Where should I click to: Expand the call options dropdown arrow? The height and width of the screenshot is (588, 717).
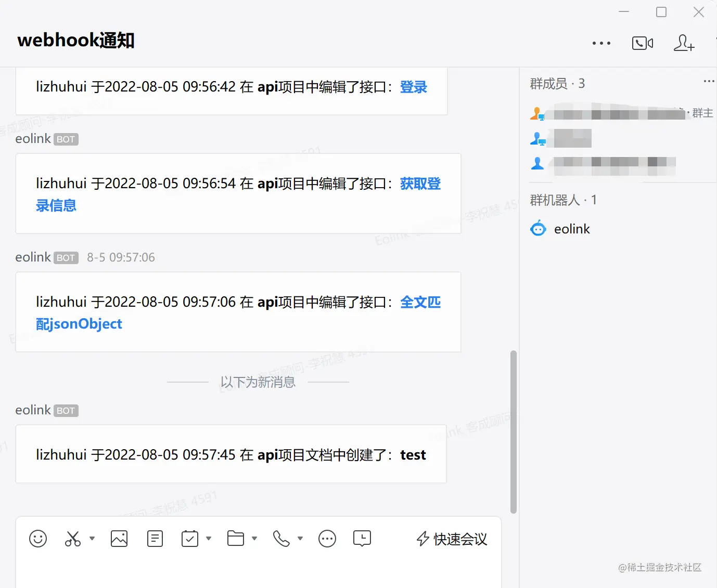coord(300,539)
